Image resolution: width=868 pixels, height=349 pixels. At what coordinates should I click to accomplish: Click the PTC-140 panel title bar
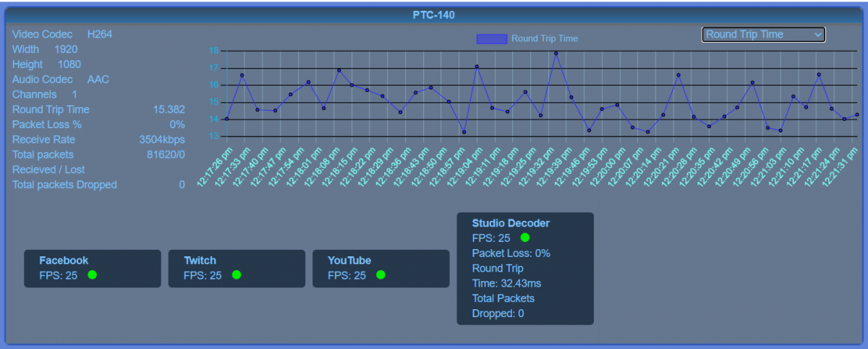(x=434, y=14)
